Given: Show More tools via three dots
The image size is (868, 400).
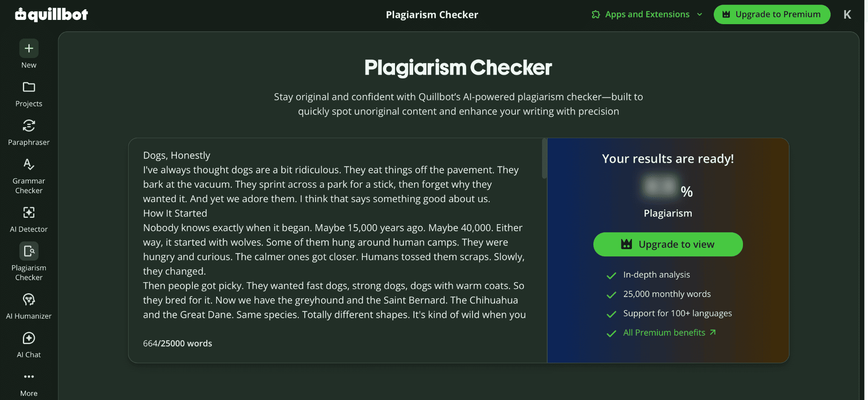Looking at the screenshot, I should tap(29, 376).
